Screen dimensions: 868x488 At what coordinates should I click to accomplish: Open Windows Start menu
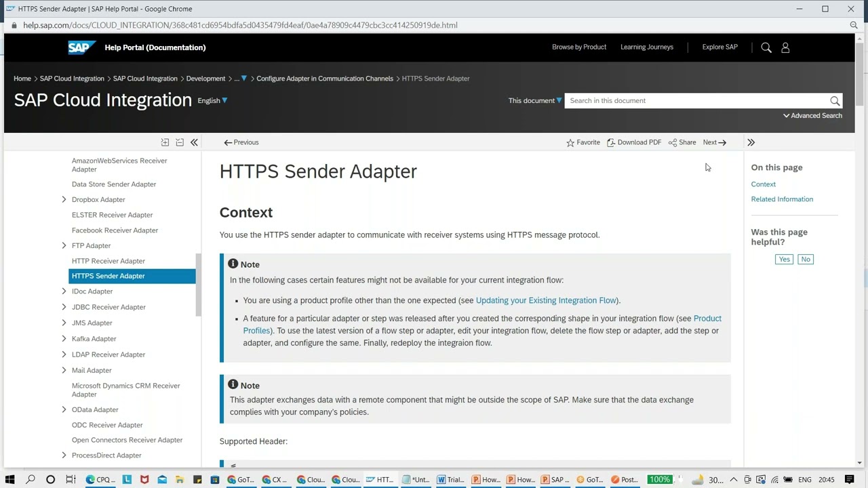[10, 480]
